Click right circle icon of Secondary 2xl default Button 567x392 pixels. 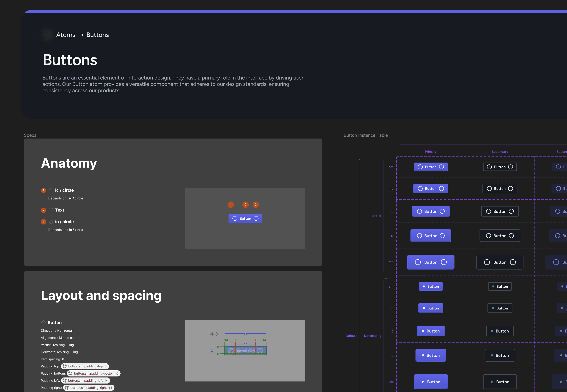[513, 262]
